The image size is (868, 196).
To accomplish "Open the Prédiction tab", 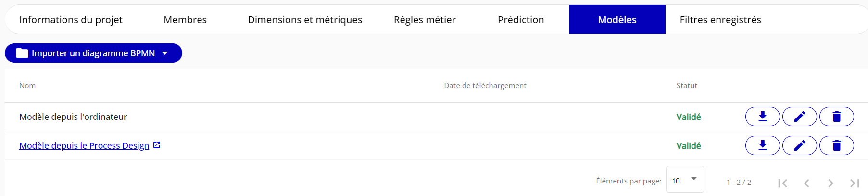I will point(521,20).
